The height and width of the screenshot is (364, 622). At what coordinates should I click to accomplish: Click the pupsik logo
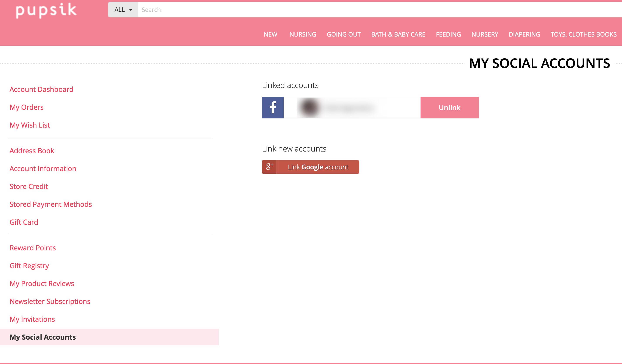click(x=46, y=10)
